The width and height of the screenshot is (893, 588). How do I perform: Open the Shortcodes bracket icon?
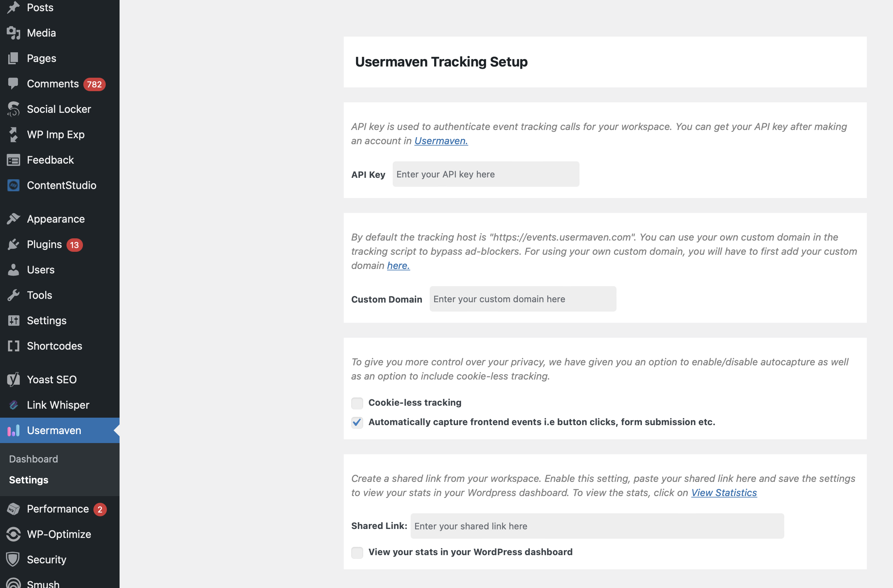point(13,346)
